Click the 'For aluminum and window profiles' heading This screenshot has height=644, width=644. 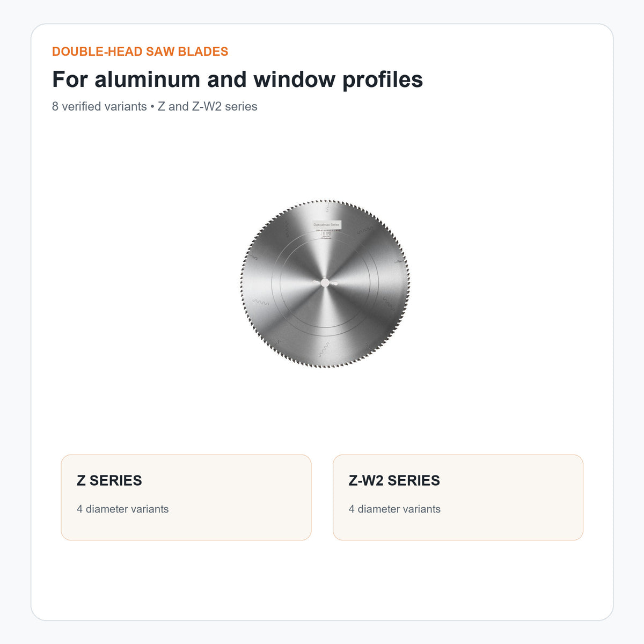[238, 79]
